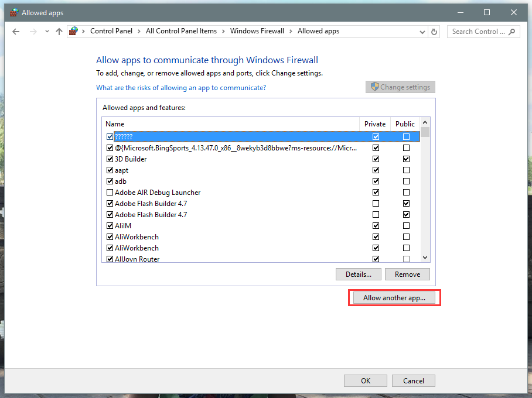Minimize the Allowed apps window
The image size is (532, 398).
(x=461, y=12)
